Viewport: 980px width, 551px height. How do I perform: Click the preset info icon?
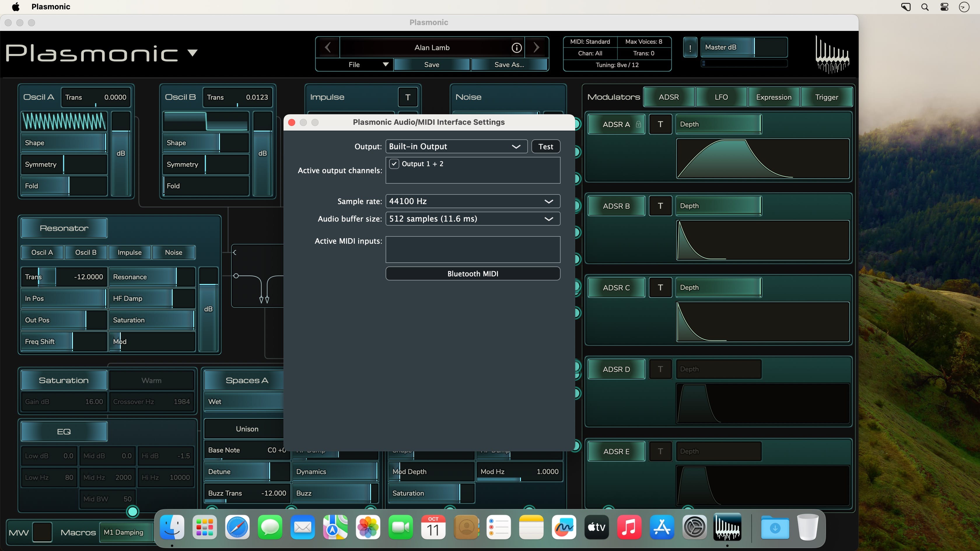[x=516, y=48]
